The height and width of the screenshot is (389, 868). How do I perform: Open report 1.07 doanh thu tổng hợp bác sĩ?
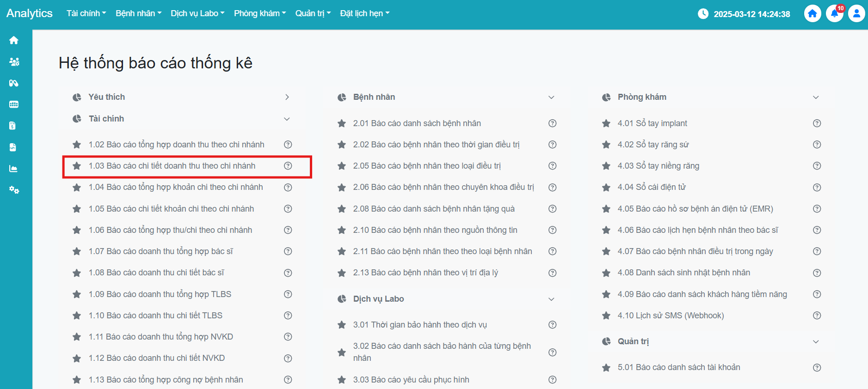pos(160,251)
